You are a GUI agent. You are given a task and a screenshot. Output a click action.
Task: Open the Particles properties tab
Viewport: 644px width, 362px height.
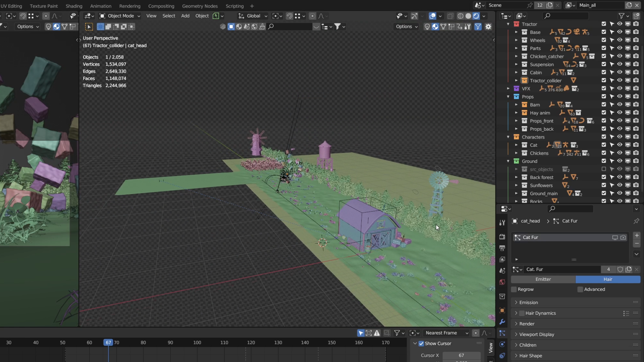(502, 333)
